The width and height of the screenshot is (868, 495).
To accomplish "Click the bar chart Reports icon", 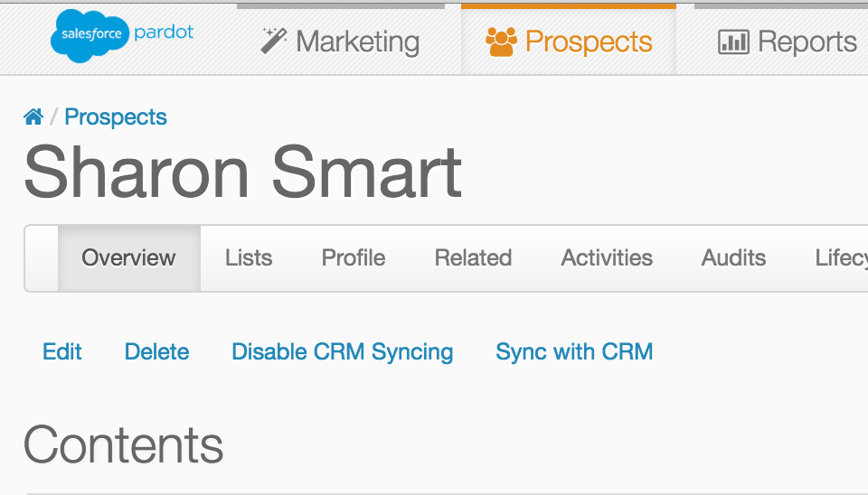I will point(733,42).
